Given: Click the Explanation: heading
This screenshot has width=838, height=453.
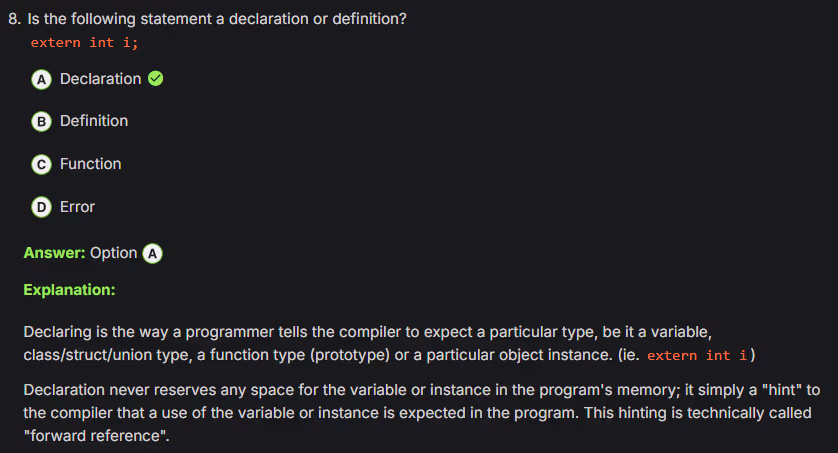Looking at the screenshot, I should pyautogui.click(x=69, y=290).
